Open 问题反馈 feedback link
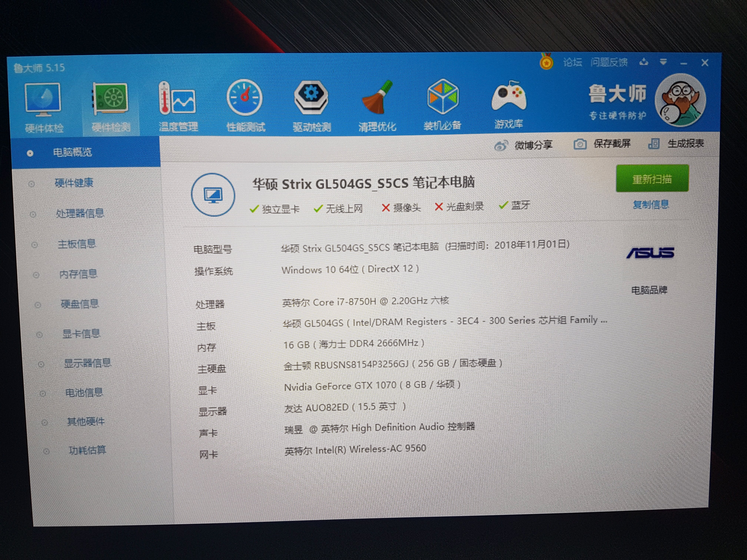The width and height of the screenshot is (747, 560). (x=609, y=62)
